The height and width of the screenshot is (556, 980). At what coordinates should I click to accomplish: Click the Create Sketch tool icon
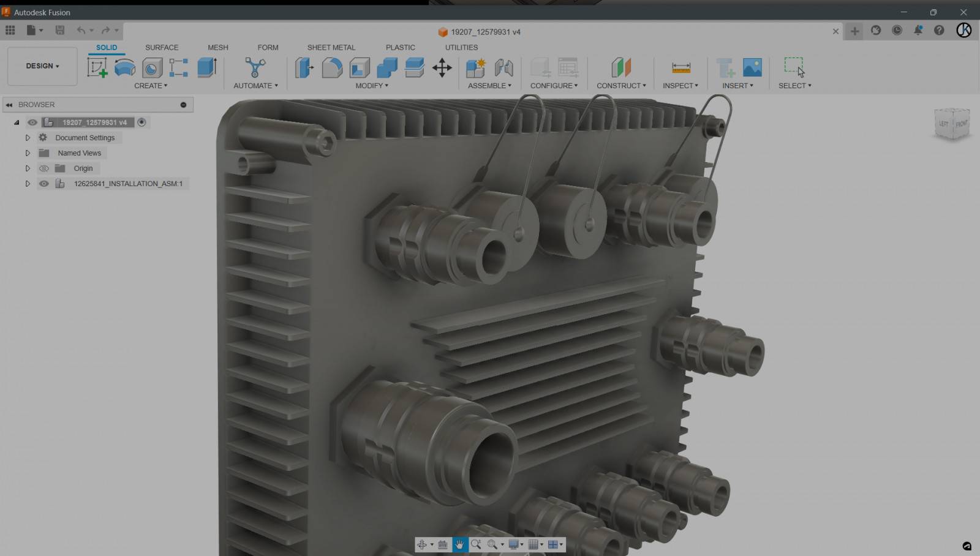tap(97, 67)
